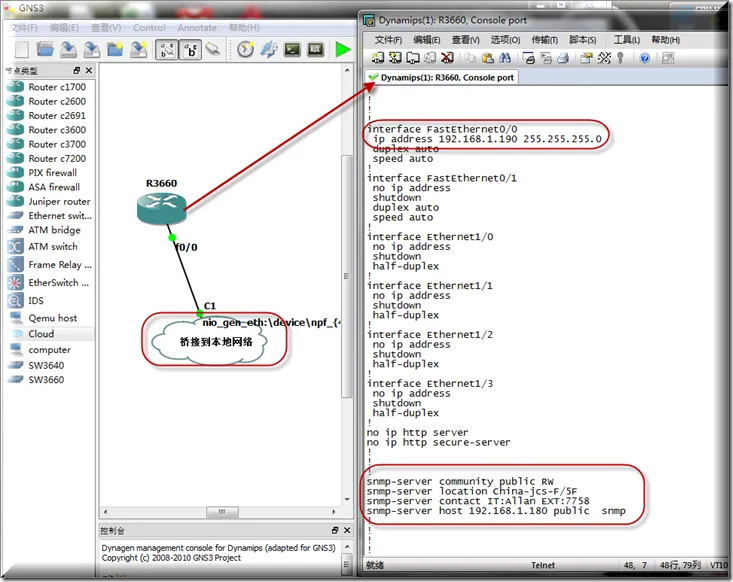Select EtherSwitch node type

(x=50, y=283)
